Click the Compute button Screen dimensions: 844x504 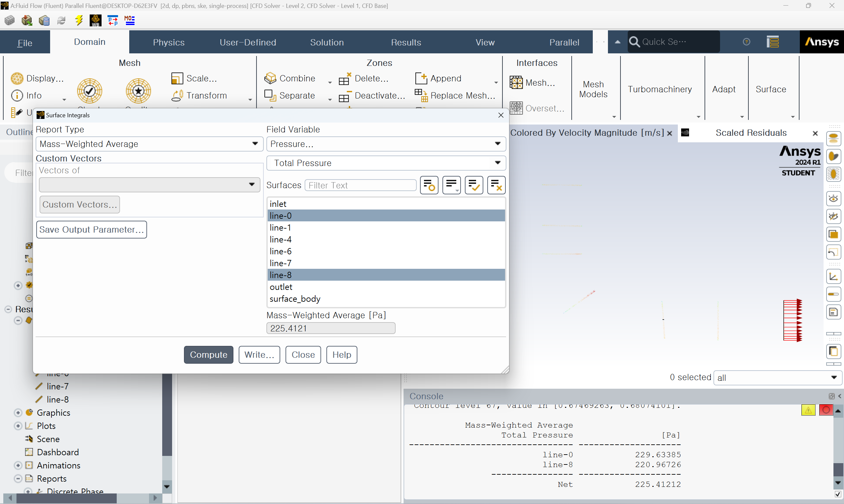click(208, 354)
